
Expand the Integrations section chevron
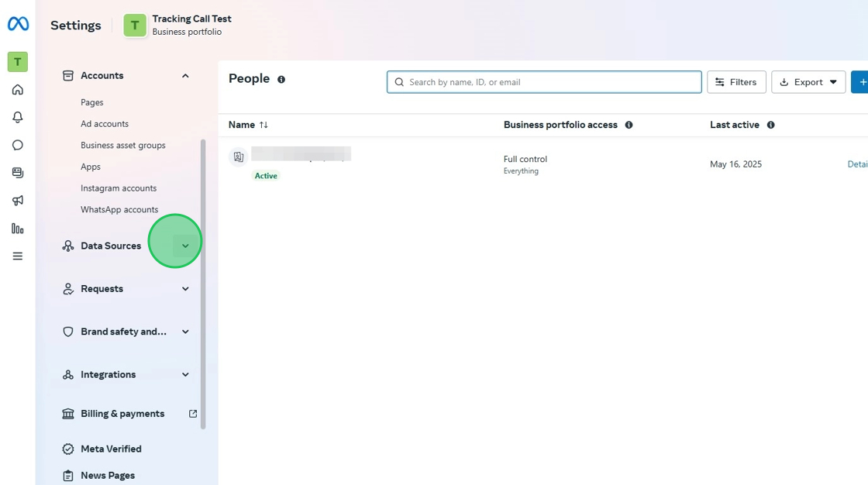[185, 375]
